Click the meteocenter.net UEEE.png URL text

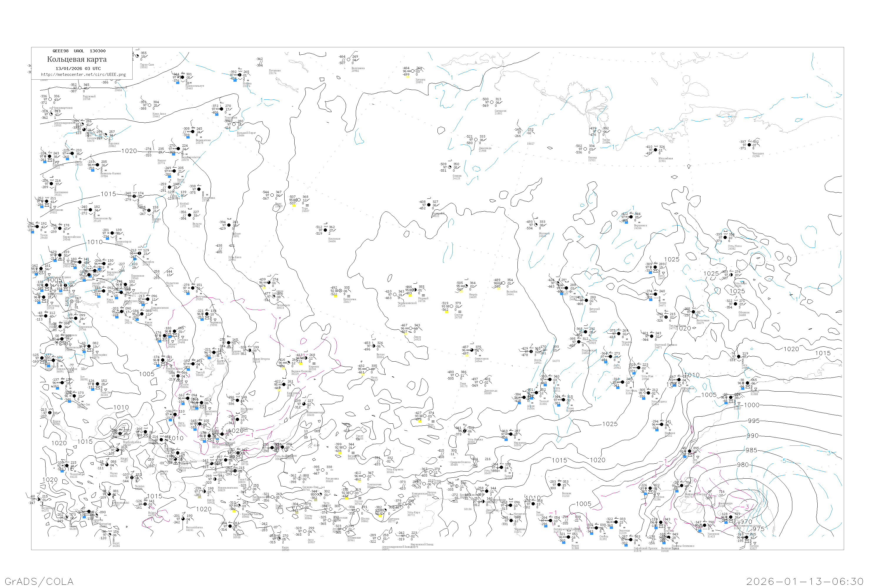pyautogui.click(x=83, y=75)
